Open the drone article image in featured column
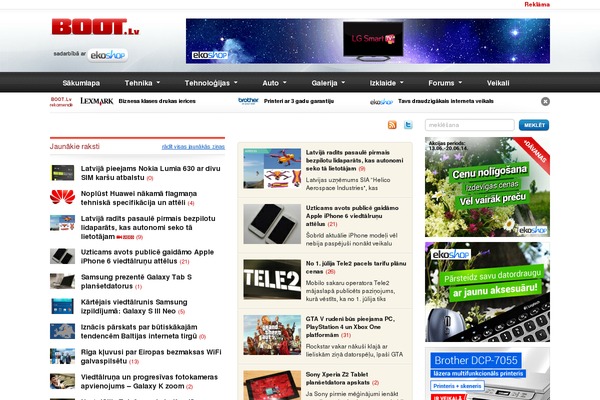The height and width of the screenshot is (400, 600). click(272, 168)
